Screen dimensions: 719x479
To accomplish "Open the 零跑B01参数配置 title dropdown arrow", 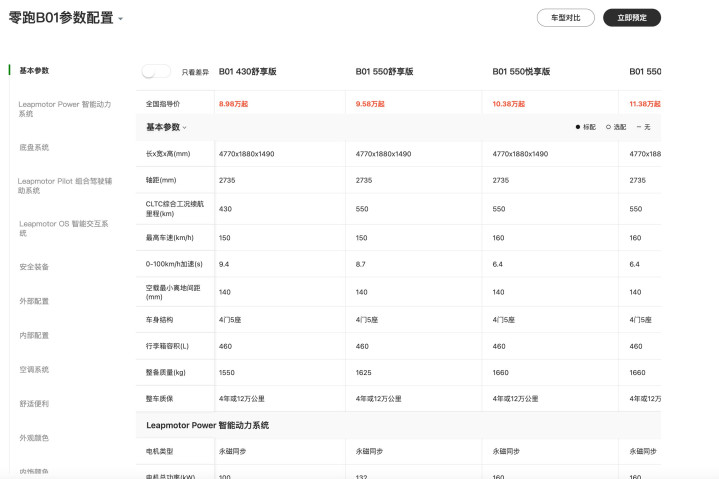I will 121,19.
